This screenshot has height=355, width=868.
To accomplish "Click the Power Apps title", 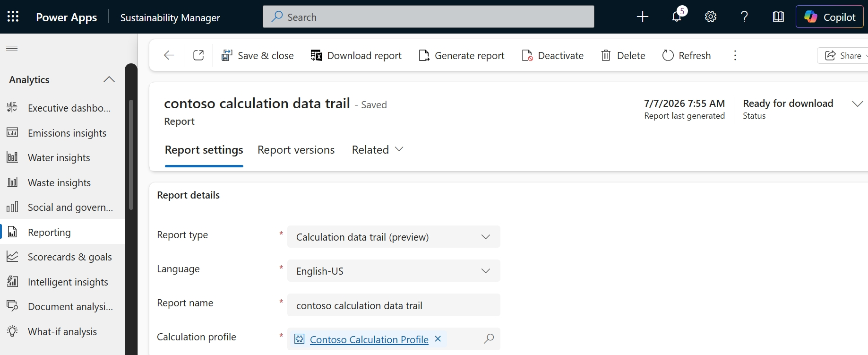I will pos(67,17).
